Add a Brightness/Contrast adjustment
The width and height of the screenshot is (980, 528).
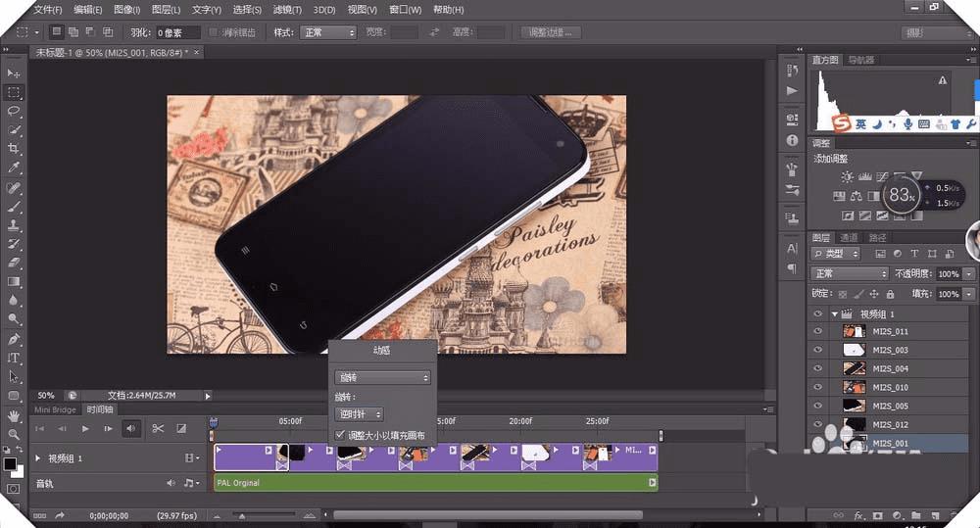pos(847,176)
